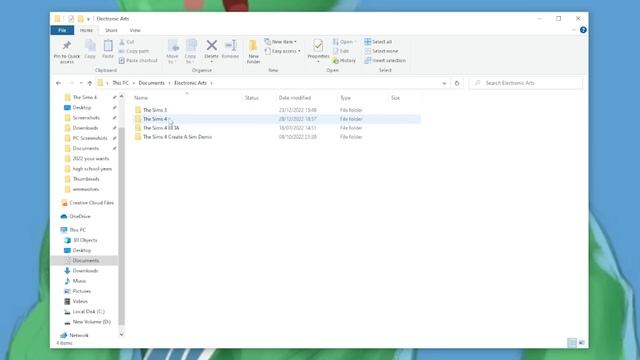Open the Easy access dropdown
The height and width of the screenshot is (360, 640).
(282, 51)
